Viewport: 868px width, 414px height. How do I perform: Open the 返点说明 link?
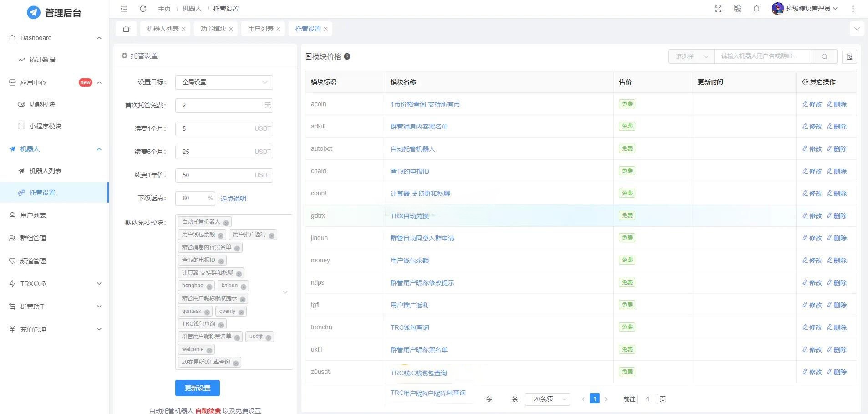coord(233,198)
